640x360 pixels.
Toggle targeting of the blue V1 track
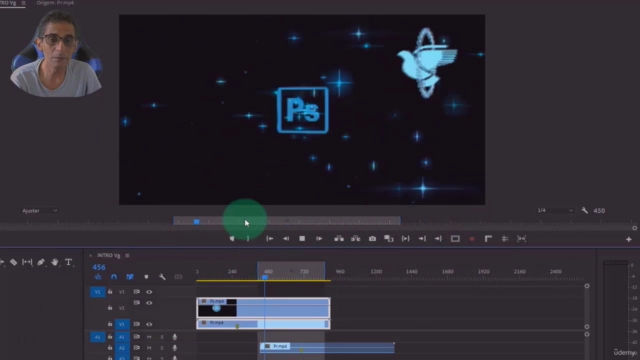point(122,324)
